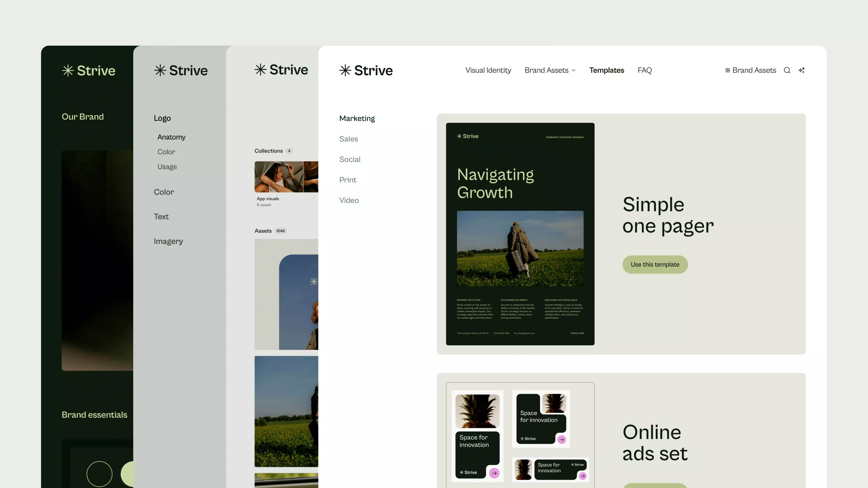This screenshot has width=868, height=488.
Task: Click pink arrow on wide banner ad
Action: tap(583, 476)
